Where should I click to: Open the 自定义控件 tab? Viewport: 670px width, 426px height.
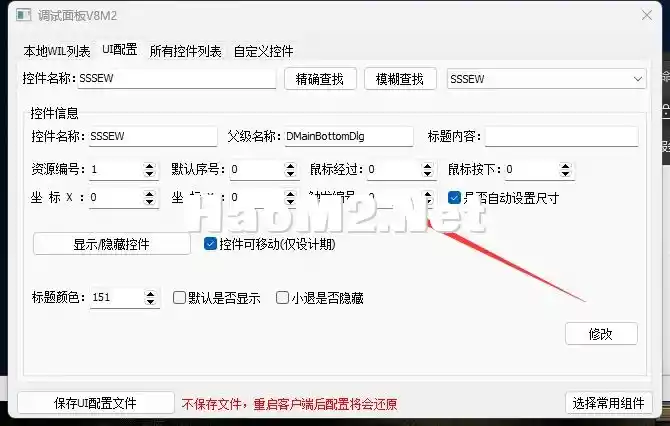263,51
